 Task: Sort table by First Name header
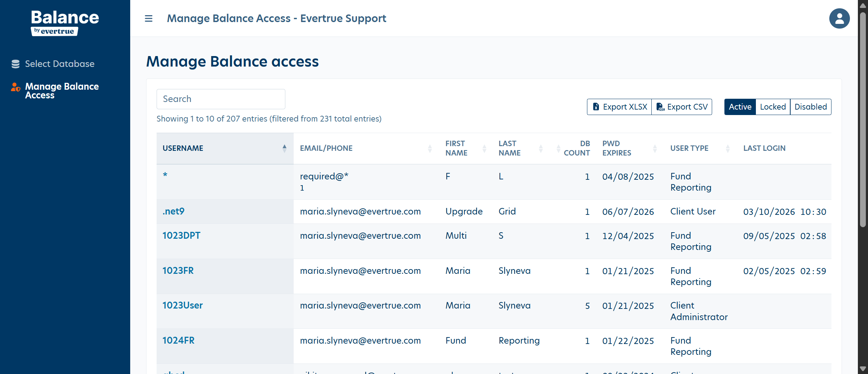point(456,148)
